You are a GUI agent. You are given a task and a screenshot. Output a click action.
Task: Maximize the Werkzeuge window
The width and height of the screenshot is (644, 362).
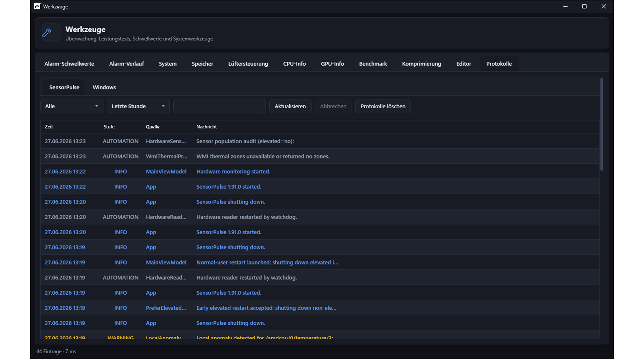point(584,6)
